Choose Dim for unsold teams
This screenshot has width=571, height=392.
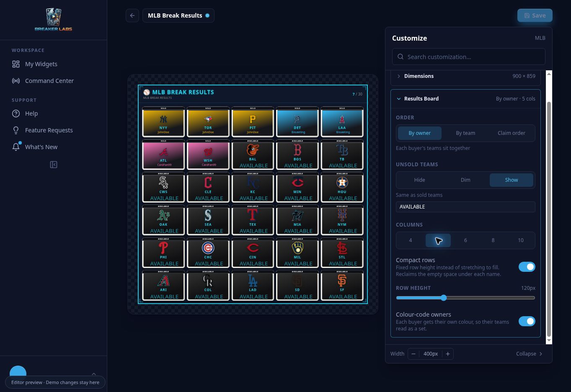pyautogui.click(x=465, y=180)
